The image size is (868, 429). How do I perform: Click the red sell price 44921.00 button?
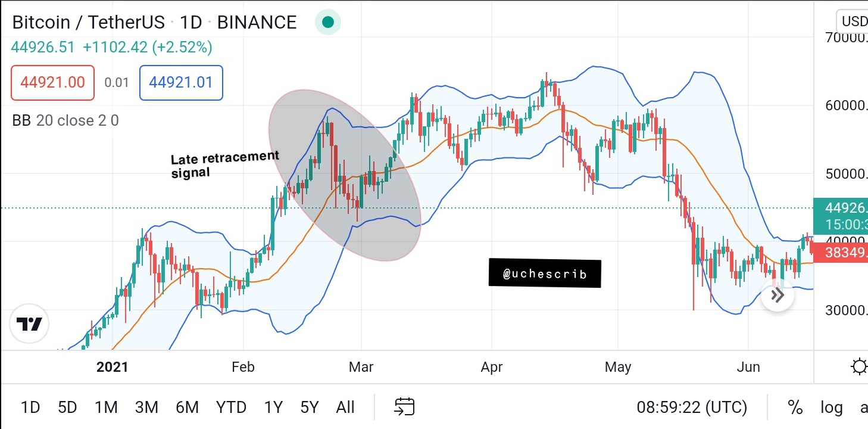[x=52, y=82]
